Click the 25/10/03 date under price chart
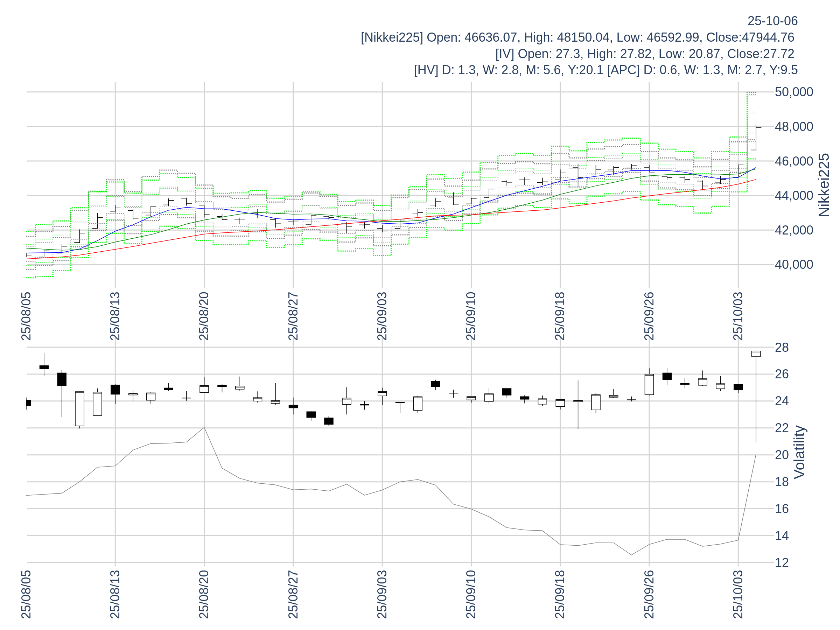Image resolution: width=840 pixels, height=630 pixels. click(x=738, y=316)
